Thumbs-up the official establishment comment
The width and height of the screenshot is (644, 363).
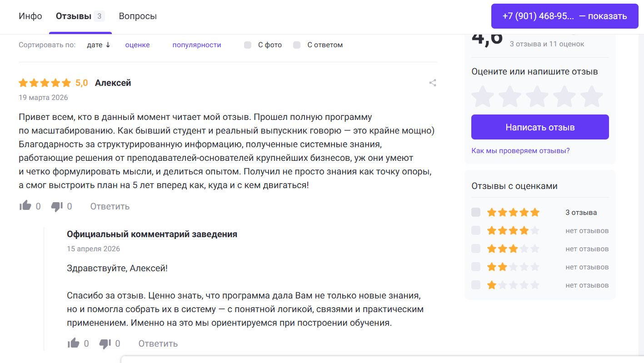click(x=74, y=343)
